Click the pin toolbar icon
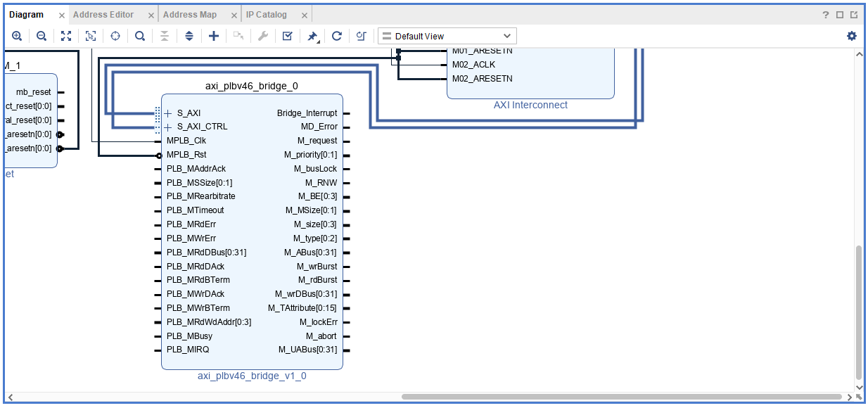This screenshot has height=408, width=868. pos(312,36)
